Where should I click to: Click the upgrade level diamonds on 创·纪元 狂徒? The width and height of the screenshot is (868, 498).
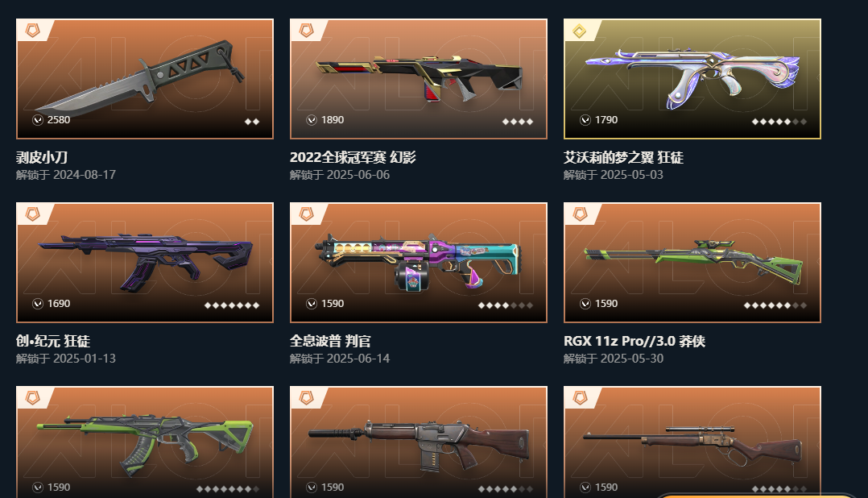point(232,305)
